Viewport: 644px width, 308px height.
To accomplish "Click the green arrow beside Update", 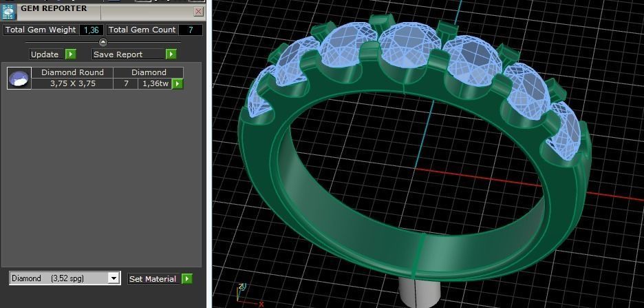I will point(71,54).
